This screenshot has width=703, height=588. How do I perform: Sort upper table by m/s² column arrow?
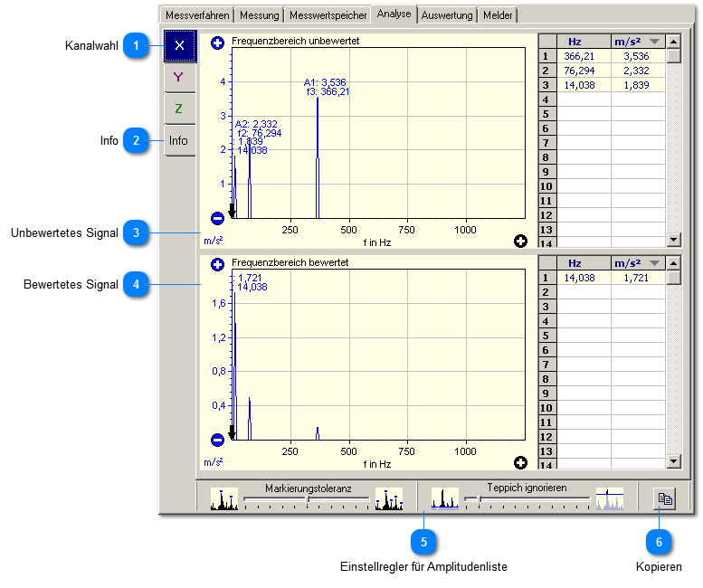pos(654,42)
